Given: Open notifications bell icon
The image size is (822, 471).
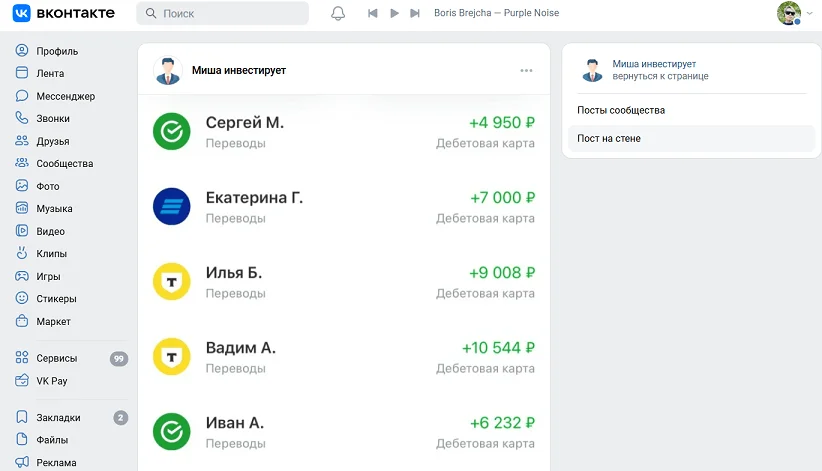Looking at the screenshot, I should [x=338, y=13].
